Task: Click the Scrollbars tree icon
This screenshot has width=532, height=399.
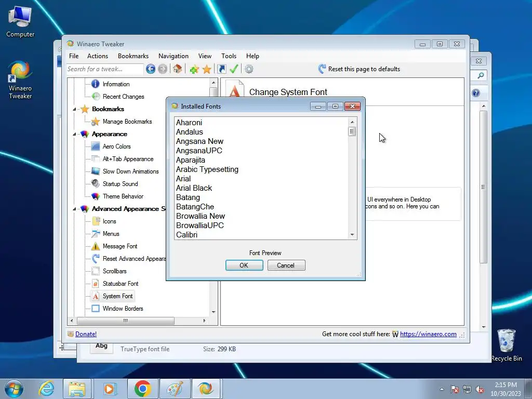Action: (x=96, y=271)
